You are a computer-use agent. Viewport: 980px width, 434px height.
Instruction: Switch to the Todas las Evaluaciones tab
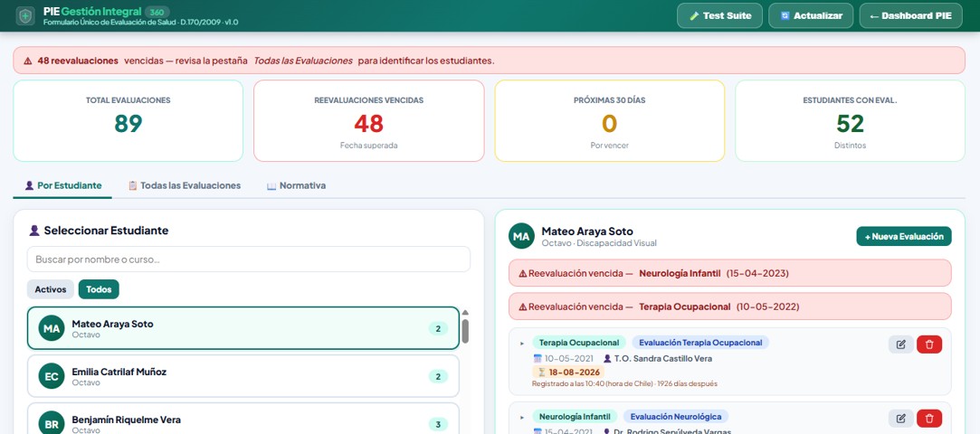point(185,185)
